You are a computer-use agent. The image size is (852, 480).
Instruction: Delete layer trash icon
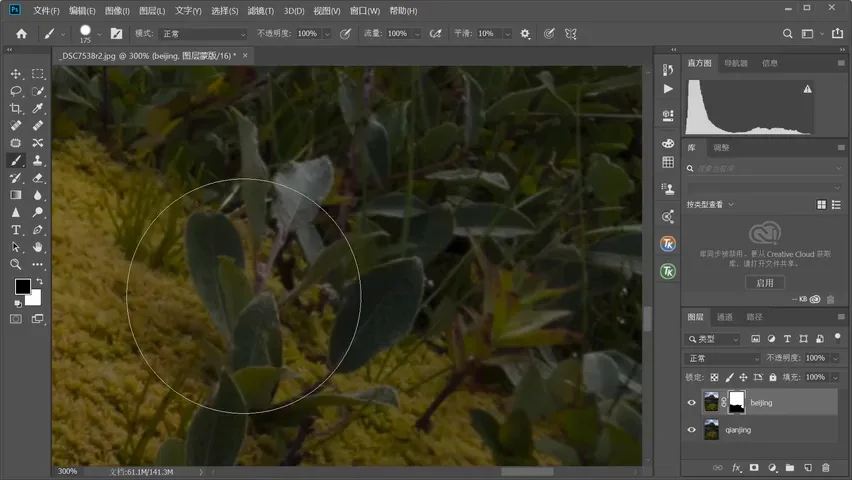pos(825,467)
